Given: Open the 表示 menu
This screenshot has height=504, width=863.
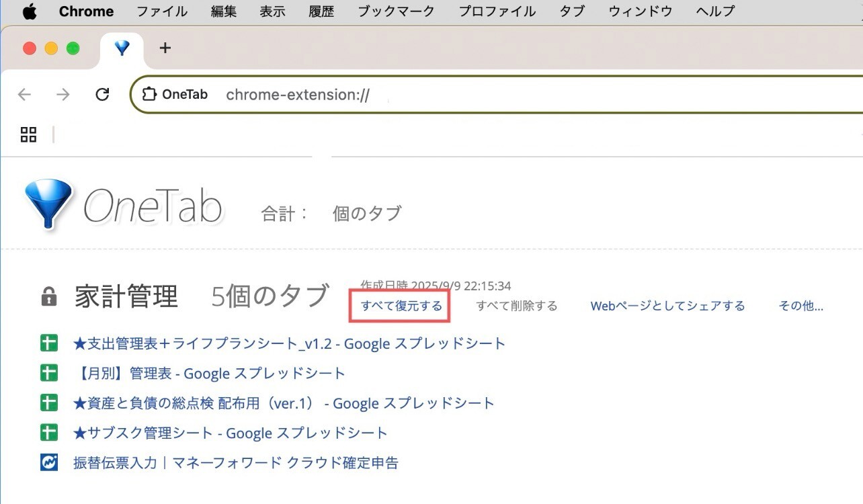Looking at the screenshot, I should [272, 11].
